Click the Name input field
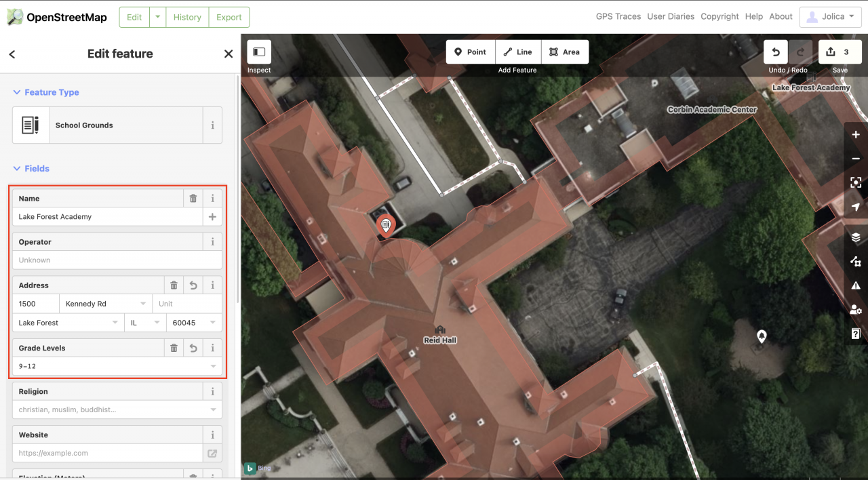The image size is (868, 480). point(108,217)
